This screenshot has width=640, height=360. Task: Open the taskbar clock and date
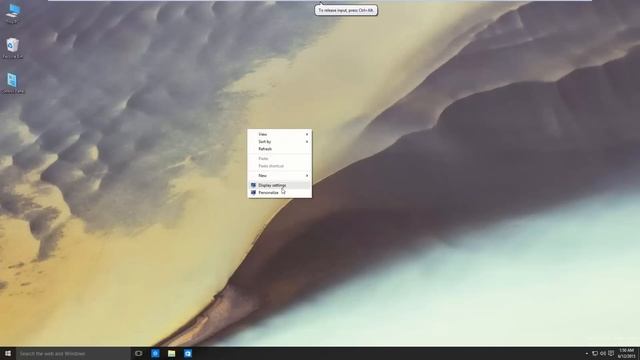[627, 353]
